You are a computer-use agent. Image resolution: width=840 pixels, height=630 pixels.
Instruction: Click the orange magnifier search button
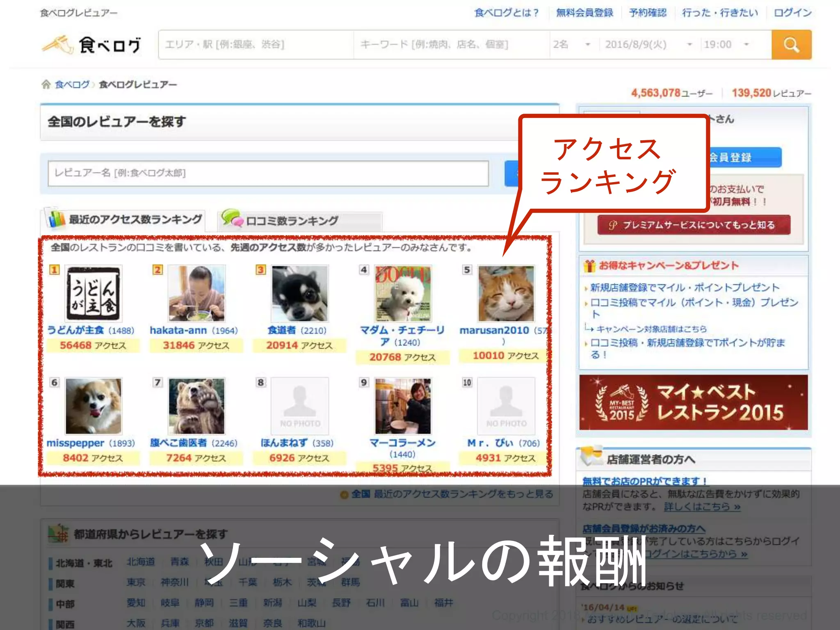pos(791,44)
